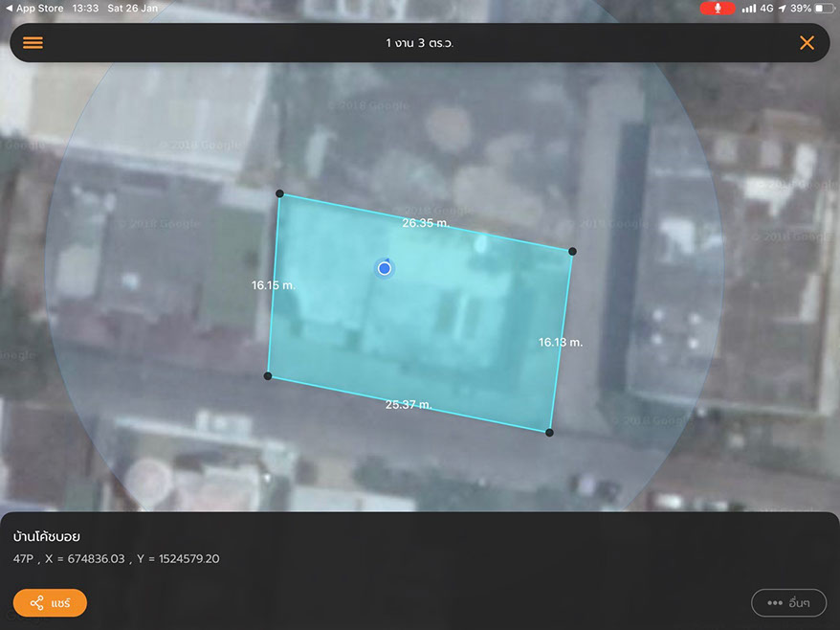Tap the area title 1 งาน 3 ตร.ว.
840x630 pixels.
coord(426,43)
